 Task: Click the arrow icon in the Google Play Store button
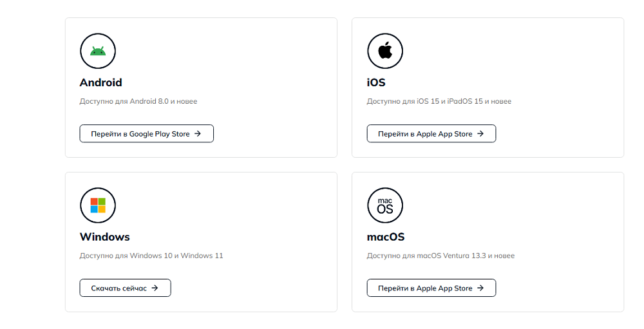pyautogui.click(x=198, y=134)
